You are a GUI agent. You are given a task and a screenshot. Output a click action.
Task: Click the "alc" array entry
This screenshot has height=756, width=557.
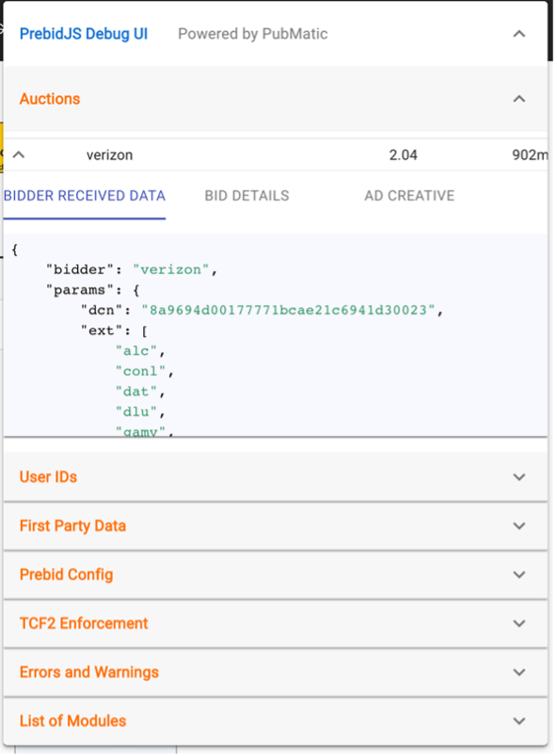(136, 351)
